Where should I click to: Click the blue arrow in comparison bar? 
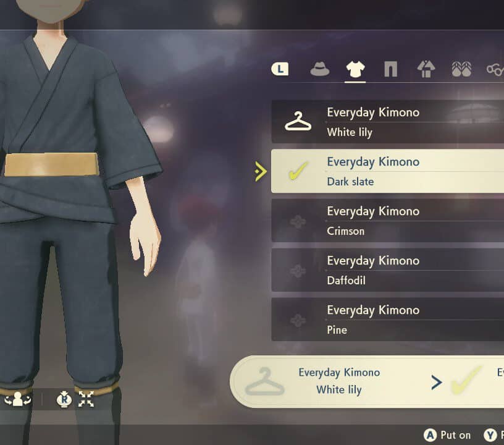tap(437, 382)
